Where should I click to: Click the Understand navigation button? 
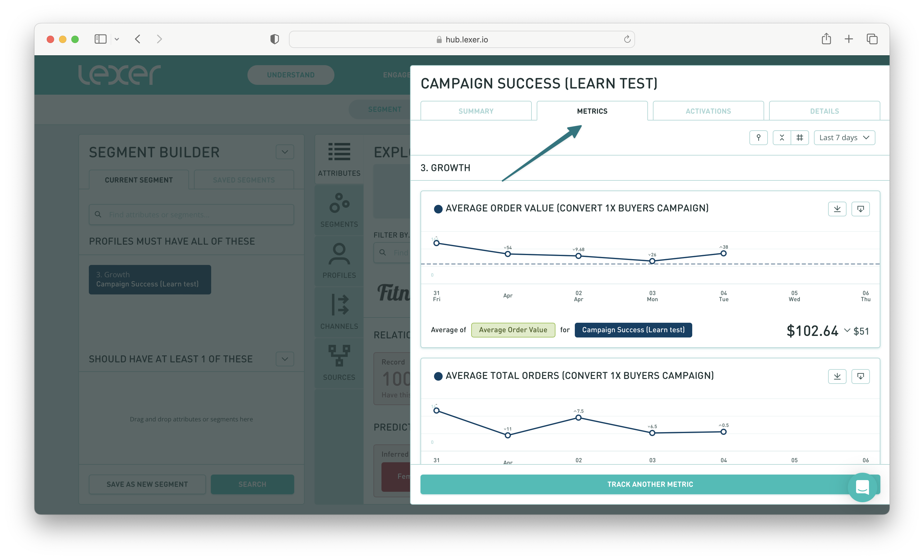pyautogui.click(x=290, y=75)
